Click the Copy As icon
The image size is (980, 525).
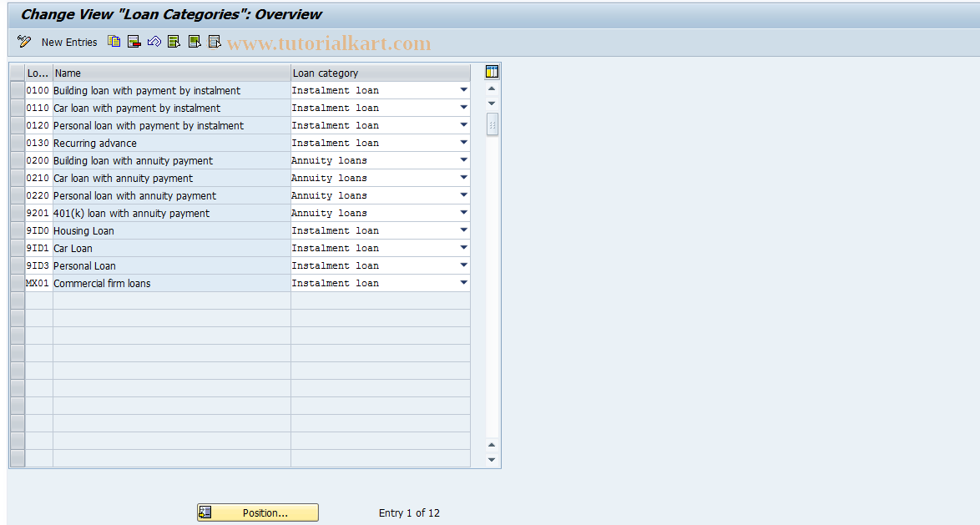click(114, 41)
